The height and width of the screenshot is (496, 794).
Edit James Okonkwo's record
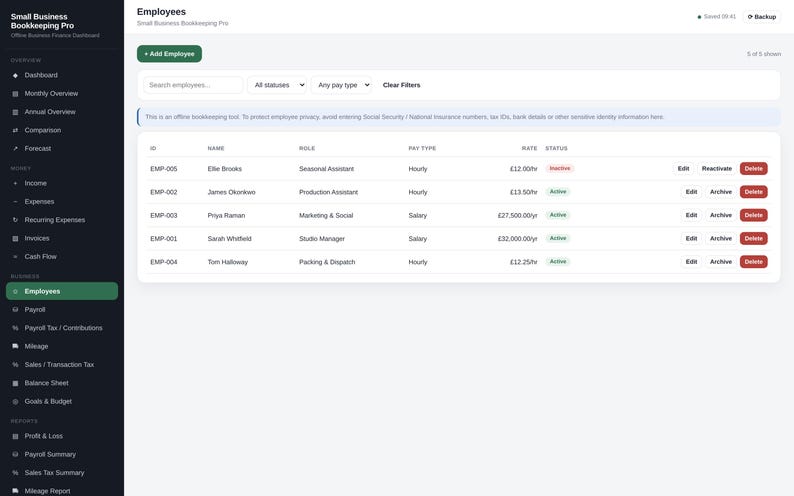tap(691, 192)
